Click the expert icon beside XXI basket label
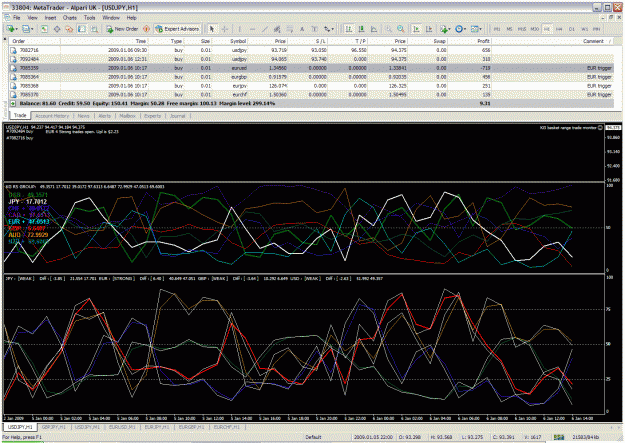This screenshot has width=625, height=443. pos(600,128)
